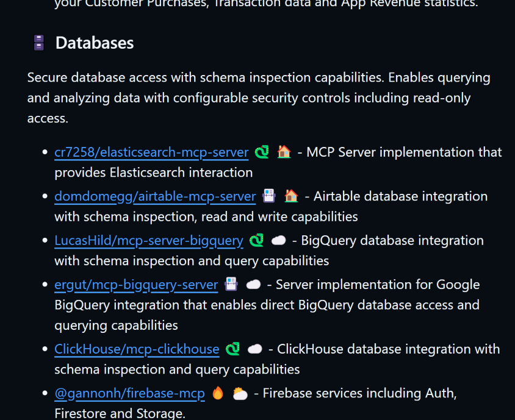This screenshot has width=515, height=420.
Task: Click the fire icon after firebase-mcp link
Action: pos(218,394)
